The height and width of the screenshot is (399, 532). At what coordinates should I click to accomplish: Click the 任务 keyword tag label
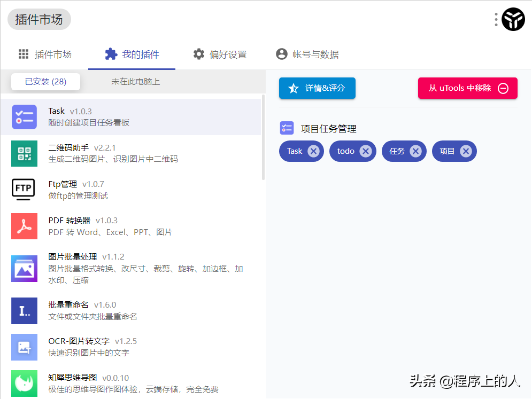click(x=397, y=151)
